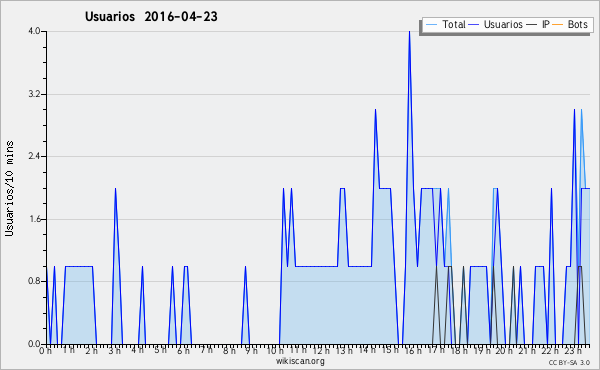Click the '9 h' x-axis label
The height and width of the screenshot is (370, 600).
click(x=251, y=351)
